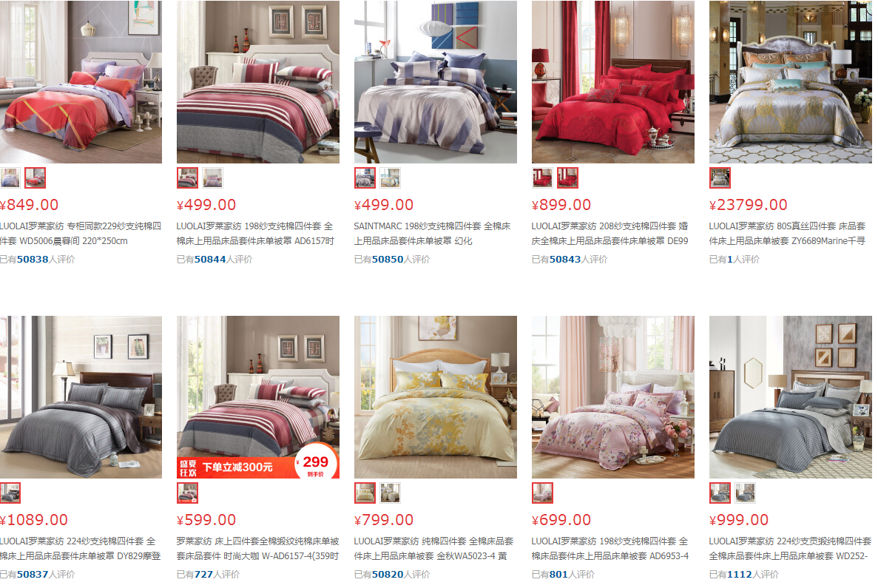View 727 reviews for ¥599.00 product
This screenshot has height=588, width=878.
(204, 574)
